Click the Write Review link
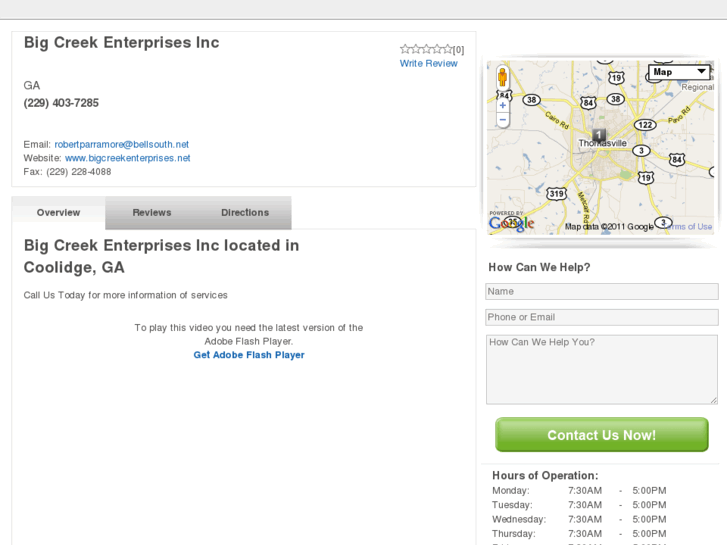The height and width of the screenshot is (545, 727). click(x=428, y=64)
